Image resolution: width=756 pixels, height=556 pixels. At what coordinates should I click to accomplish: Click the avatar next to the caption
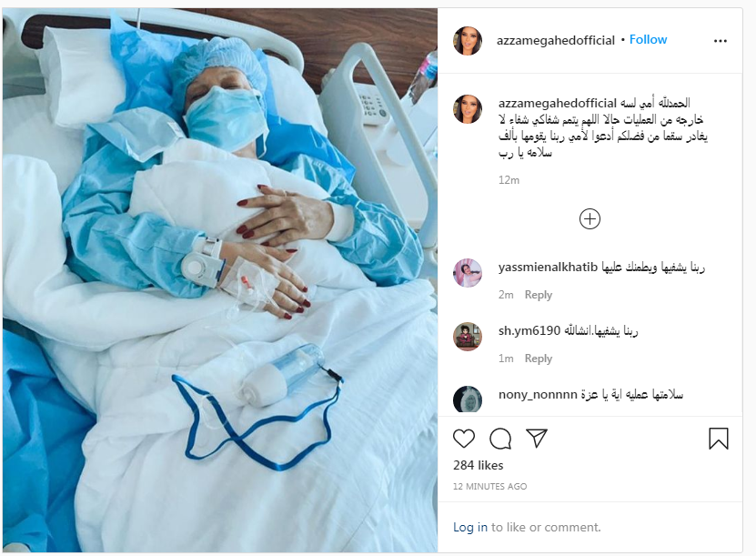468,109
